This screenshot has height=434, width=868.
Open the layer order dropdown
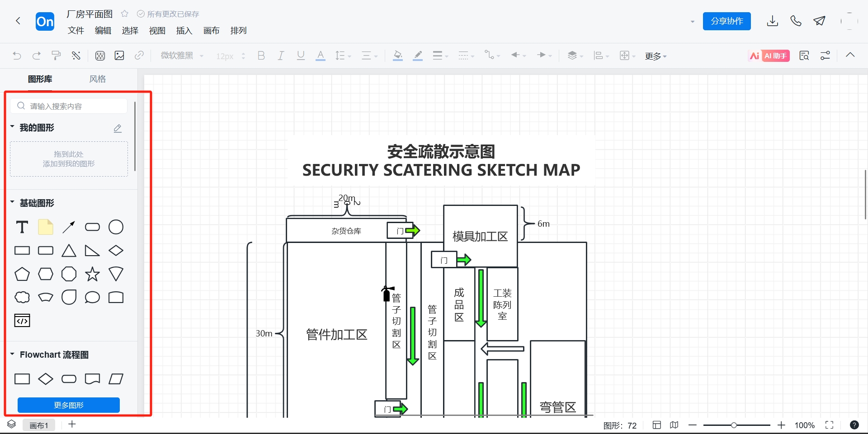click(x=575, y=56)
